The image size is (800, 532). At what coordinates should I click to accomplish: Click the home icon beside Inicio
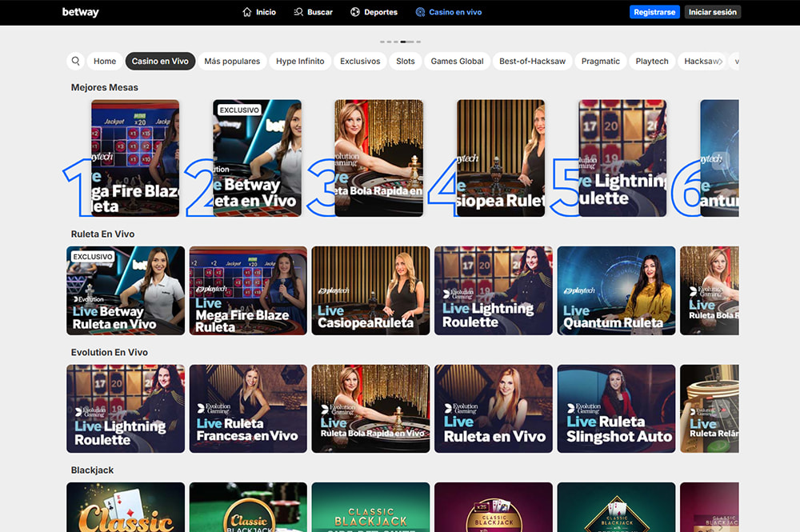(247, 12)
